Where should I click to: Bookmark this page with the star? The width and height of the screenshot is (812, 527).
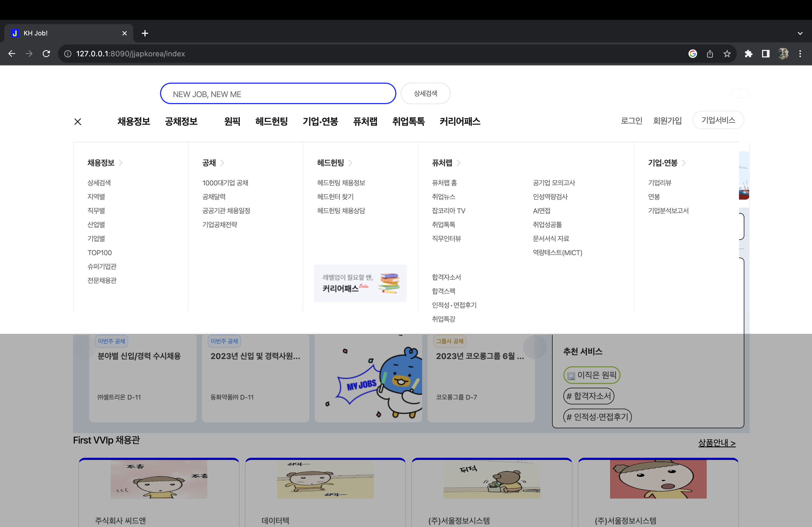point(727,53)
